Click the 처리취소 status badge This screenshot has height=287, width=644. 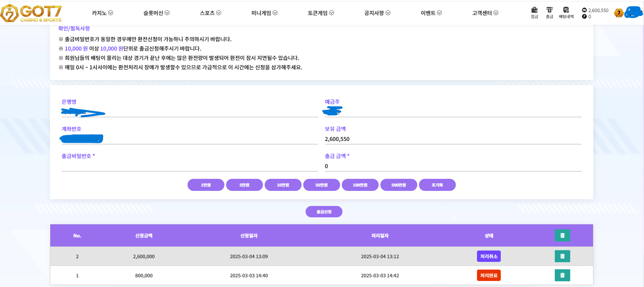pyautogui.click(x=489, y=256)
